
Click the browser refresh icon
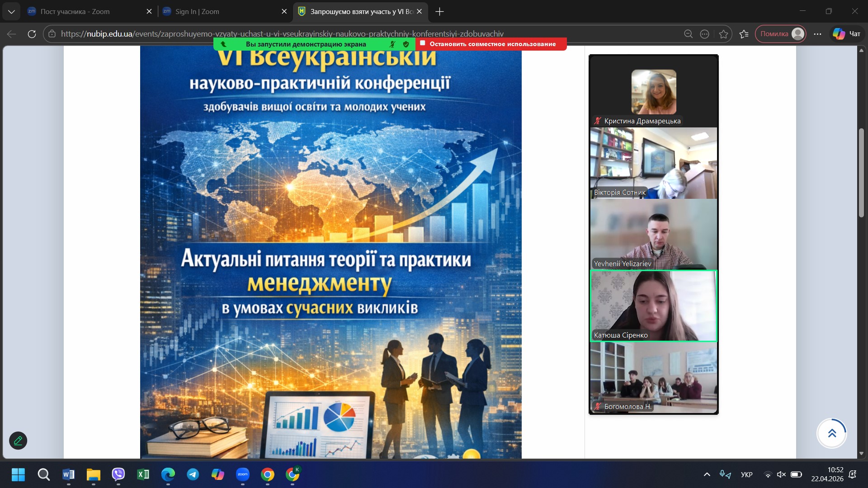(32, 34)
